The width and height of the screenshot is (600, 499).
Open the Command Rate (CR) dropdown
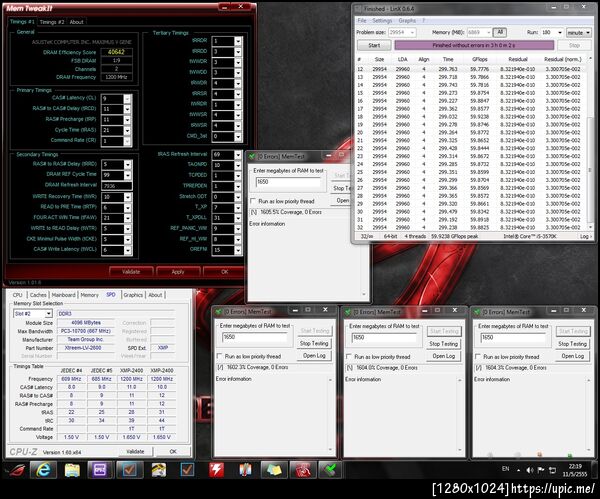(127, 141)
